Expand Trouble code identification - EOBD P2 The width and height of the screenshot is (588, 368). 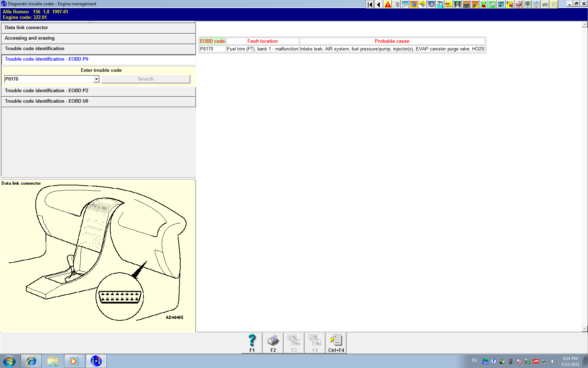pyautogui.click(x=98, y=91)
